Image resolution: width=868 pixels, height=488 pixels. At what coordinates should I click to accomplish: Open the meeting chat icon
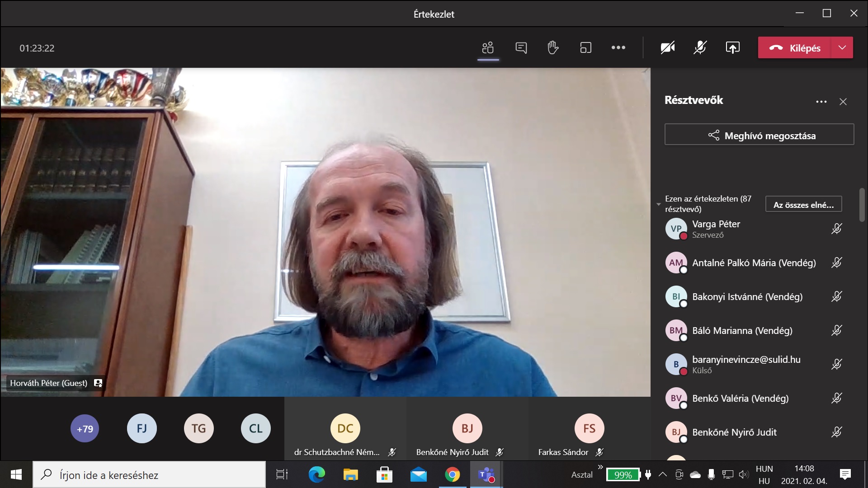click(x=521, y=47)
